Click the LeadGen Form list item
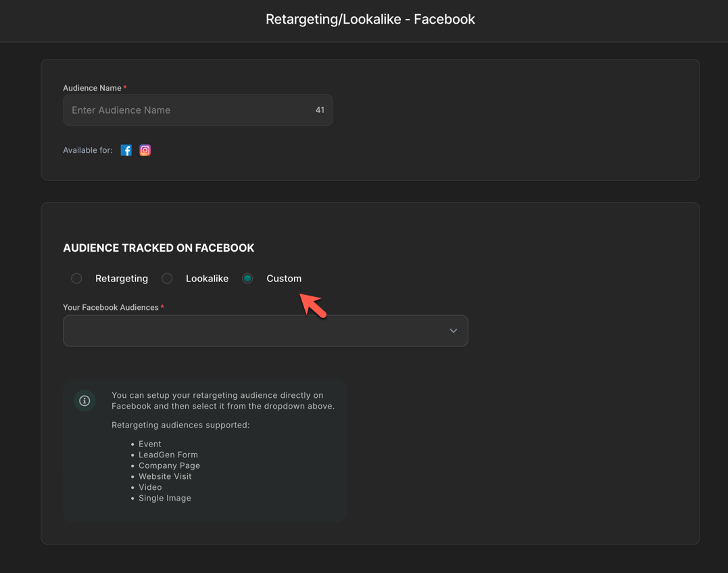This screenshot has height=573, width=728. (x=168, y=455)
